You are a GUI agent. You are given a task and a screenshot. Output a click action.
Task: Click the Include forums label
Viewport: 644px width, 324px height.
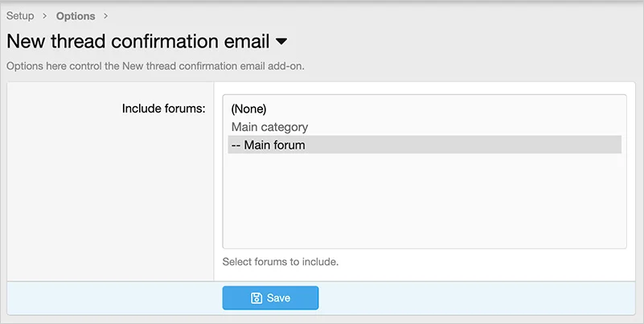point(163,108)
